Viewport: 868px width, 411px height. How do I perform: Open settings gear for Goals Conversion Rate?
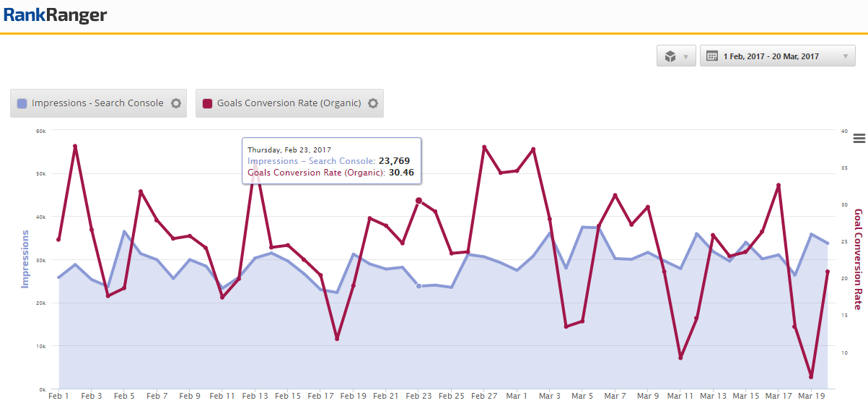373,103
